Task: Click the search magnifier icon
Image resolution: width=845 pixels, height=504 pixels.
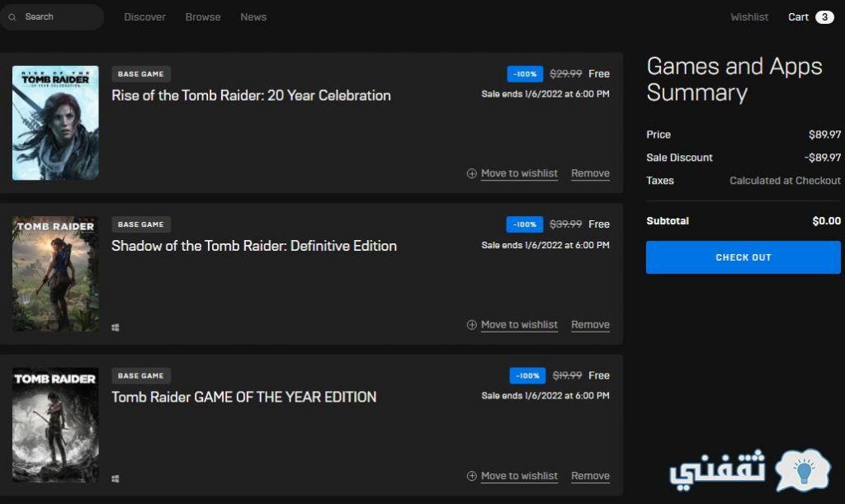Action: pos(12,17)
